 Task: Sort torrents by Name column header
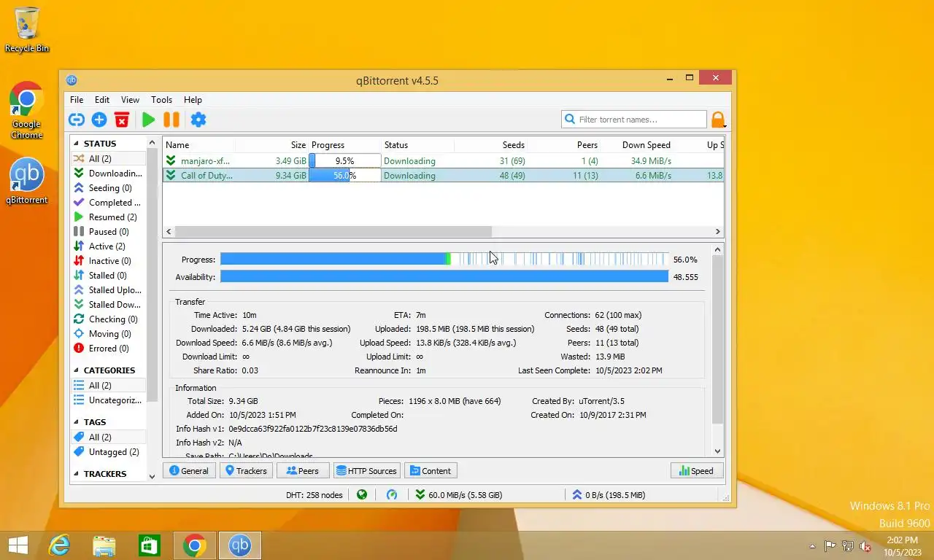coord(198,144)
